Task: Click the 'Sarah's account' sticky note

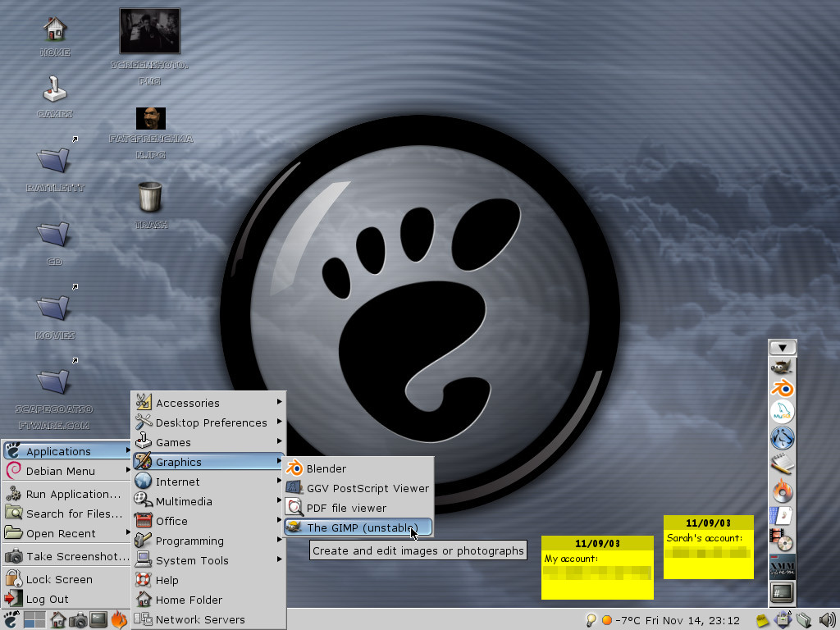Action: pyautogui.click(x=708, y=547)
